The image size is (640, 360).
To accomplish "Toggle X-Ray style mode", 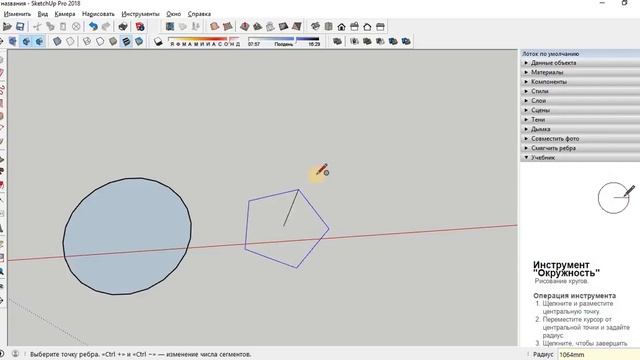I will point(57,41).
